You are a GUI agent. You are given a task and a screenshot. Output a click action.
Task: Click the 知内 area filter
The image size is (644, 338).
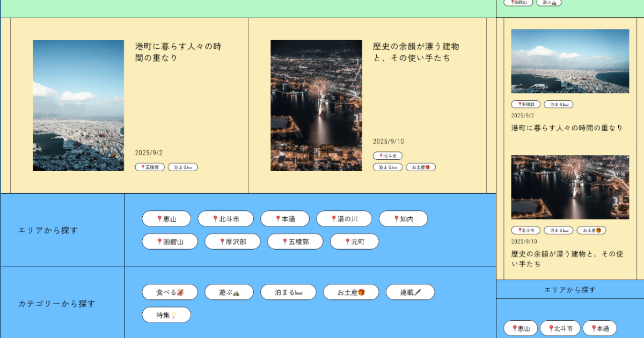pos(404,218)
